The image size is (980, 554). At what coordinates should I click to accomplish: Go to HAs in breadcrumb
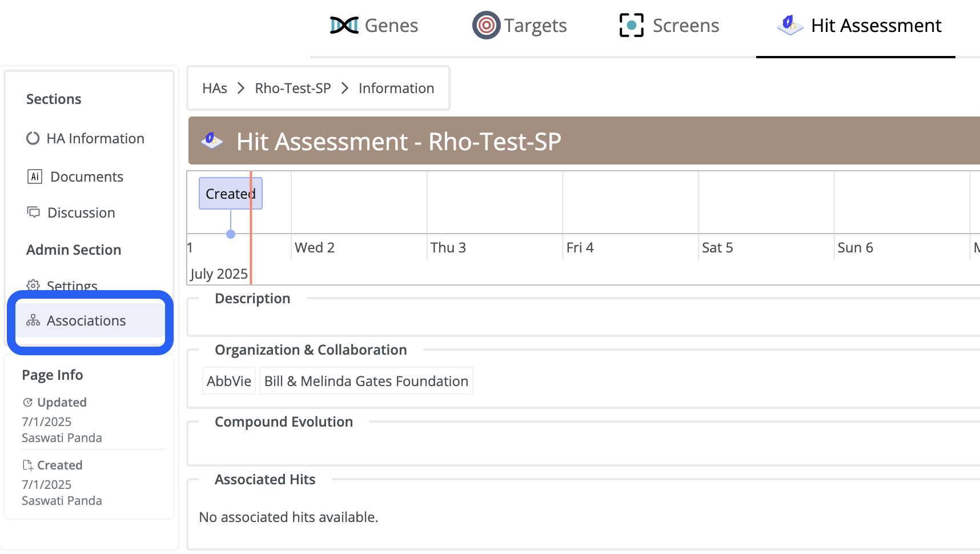click(x=215, y=89)
